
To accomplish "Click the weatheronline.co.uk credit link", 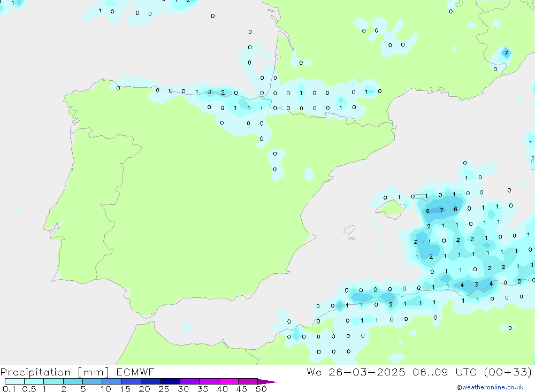I will (x=490, y=387).
